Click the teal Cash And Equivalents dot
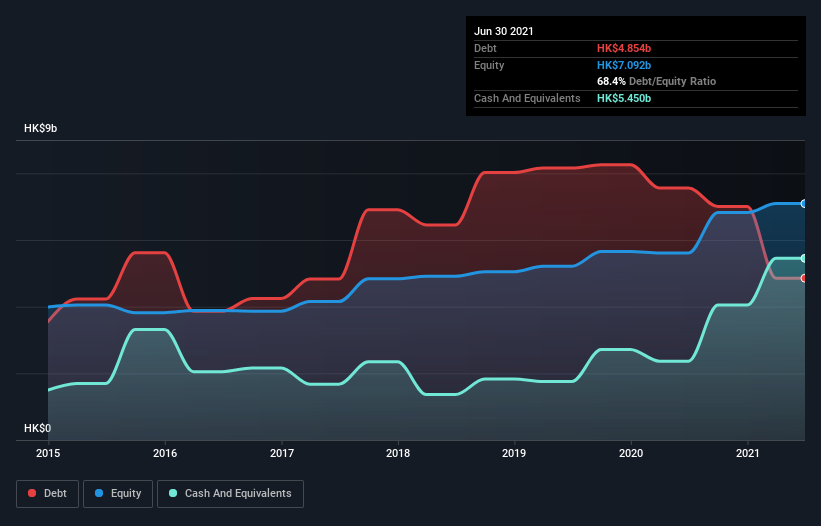Image resolution: width=821 pixels, height=526 pixels. [x=173, y=493]
